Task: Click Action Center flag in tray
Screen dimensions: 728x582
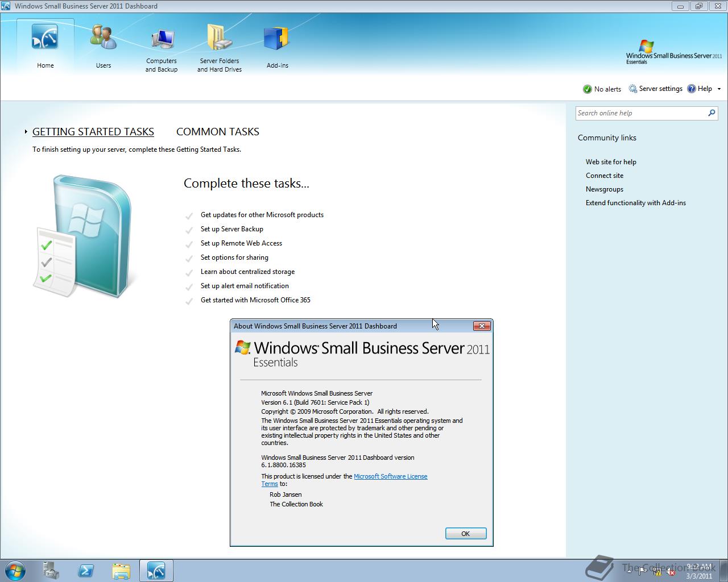Action: [x=643, y=571]
